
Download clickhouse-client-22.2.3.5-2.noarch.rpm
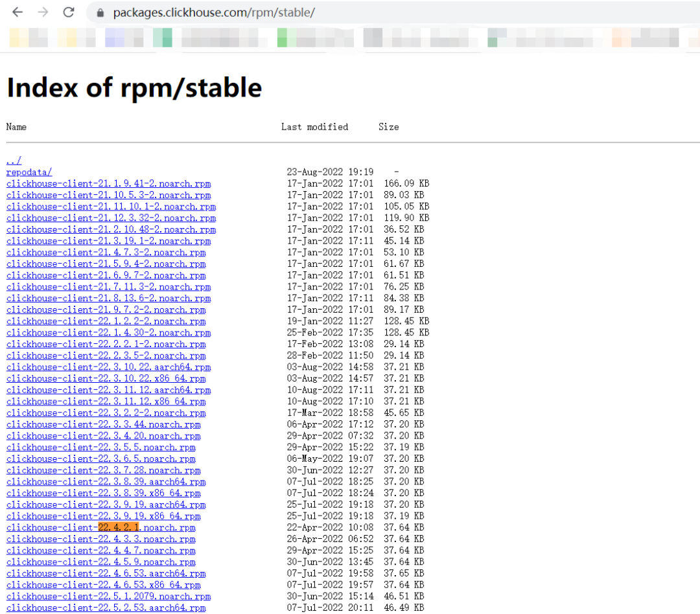point(106,356)
